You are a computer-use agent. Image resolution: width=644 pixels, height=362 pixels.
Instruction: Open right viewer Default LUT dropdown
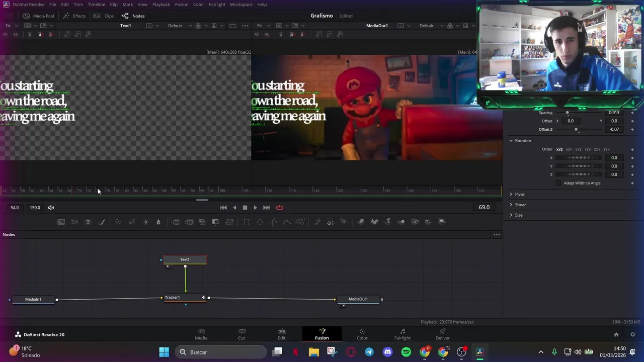(x=430, y=26)
